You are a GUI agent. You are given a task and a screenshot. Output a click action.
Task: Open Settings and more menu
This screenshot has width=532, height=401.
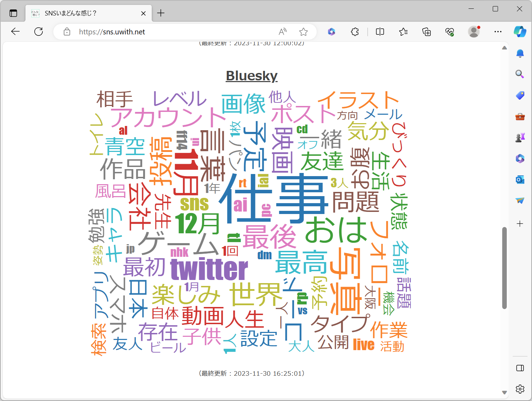point(498,32)
